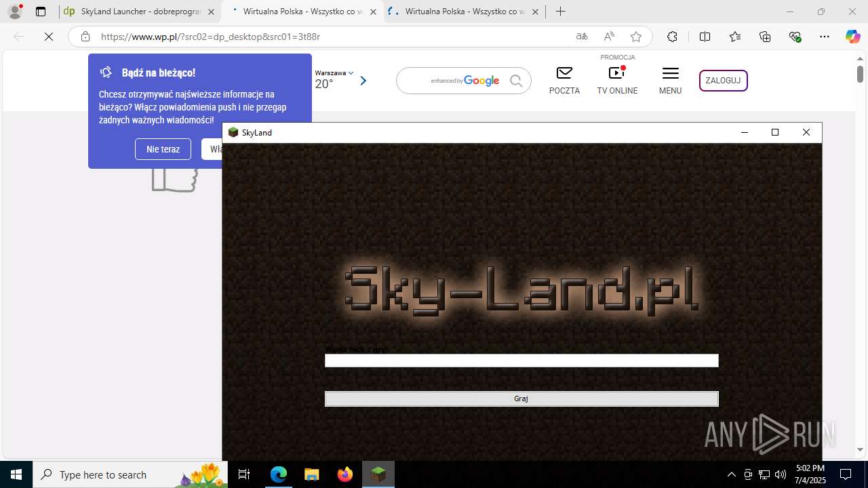Add page to favorites star icon
Viewport: 868px width, 488px height.
coord(636,37)
